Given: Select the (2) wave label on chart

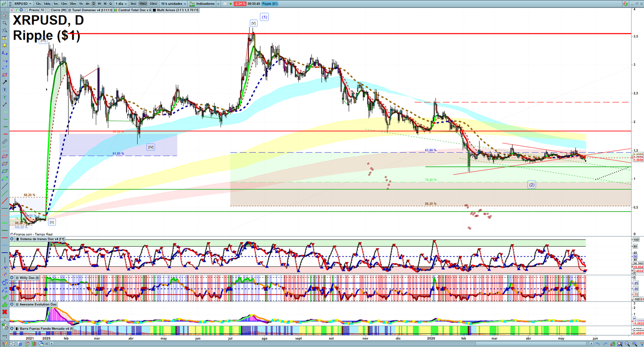Looking at the screenshot, I should click(532, 185).
